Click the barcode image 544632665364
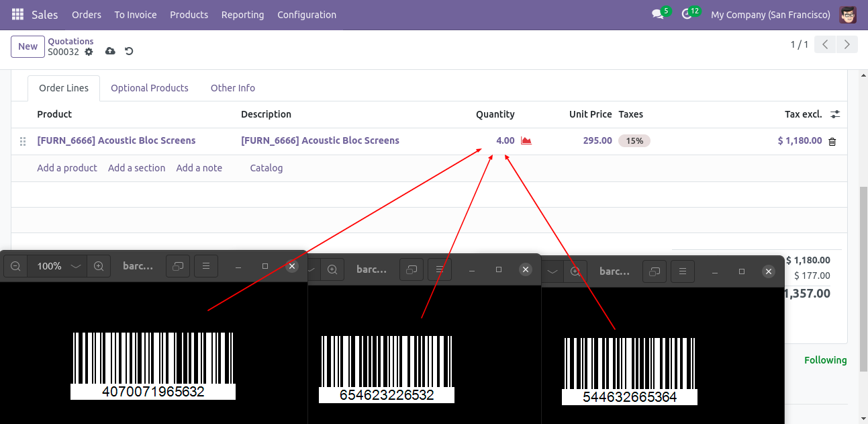 pyautogui.click(x=630, y=371)
